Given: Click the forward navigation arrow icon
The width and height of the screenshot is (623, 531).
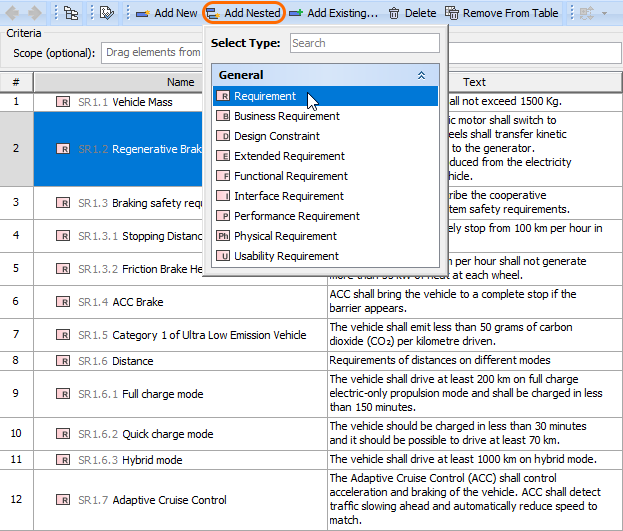Looking at the screenshot, I should [x=34, y=13].
